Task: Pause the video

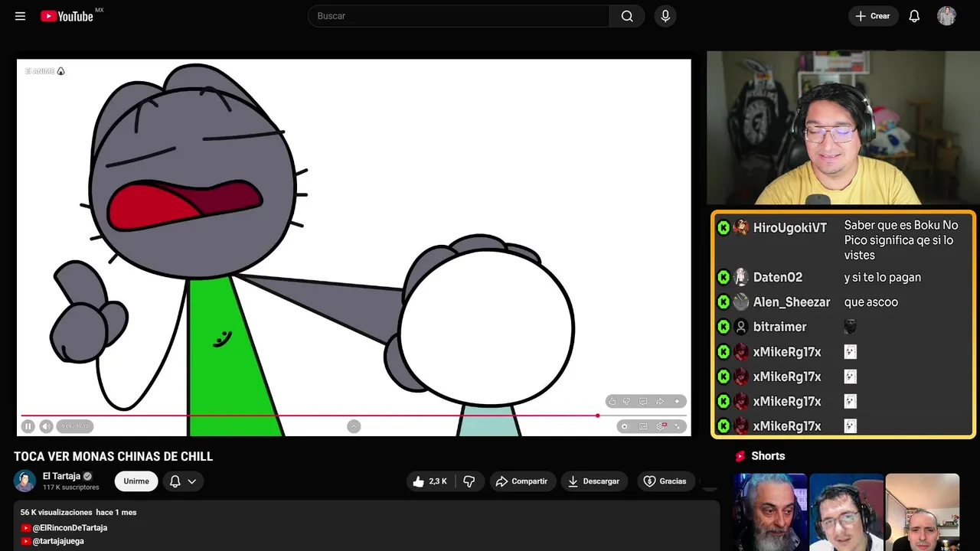Action: pyautogui.click(x=28, y=426)
